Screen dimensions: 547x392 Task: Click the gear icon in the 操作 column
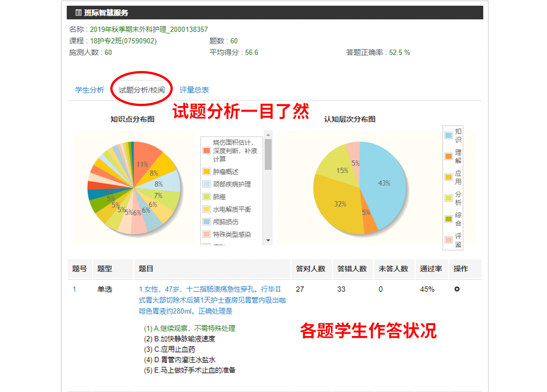(x=457, y=289)
